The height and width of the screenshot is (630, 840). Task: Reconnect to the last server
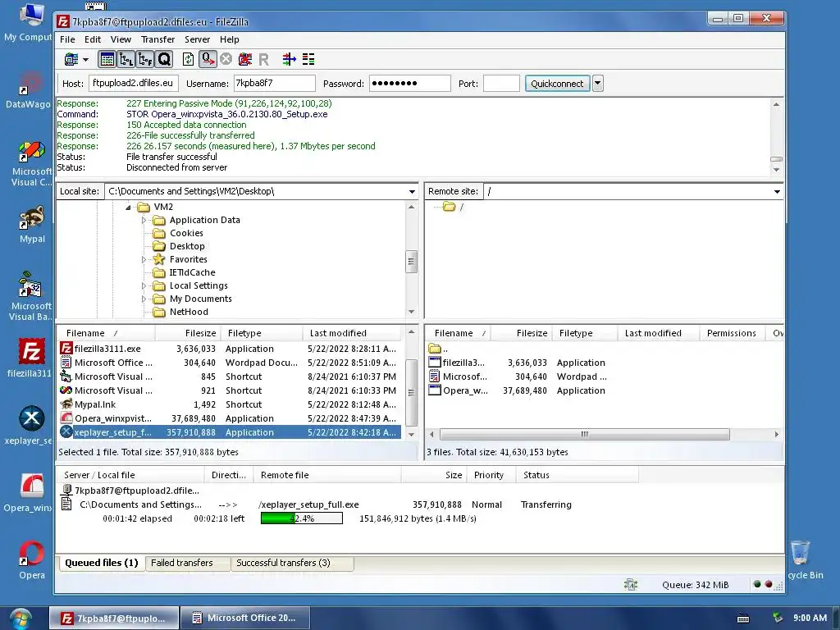pyautogui.click(x=263, y=59)
